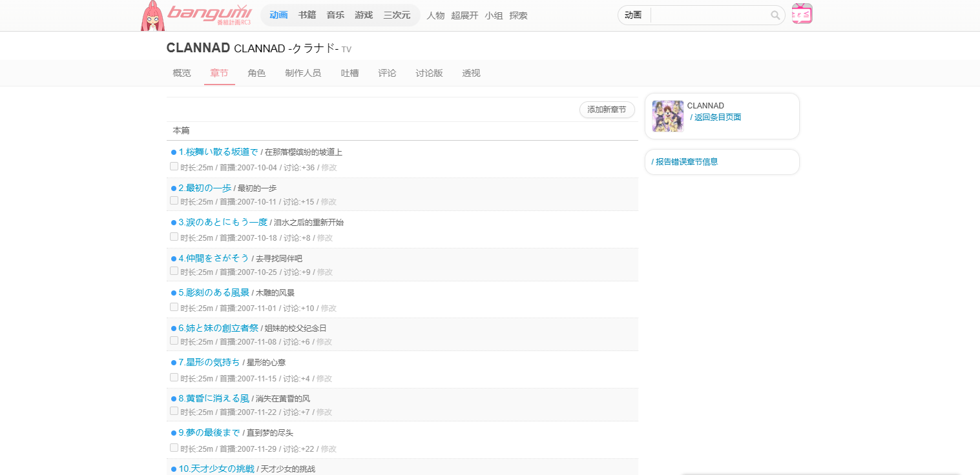
Task: Click the 本篇 section heading
Action: pyautogui.click(x=182, y=130)
